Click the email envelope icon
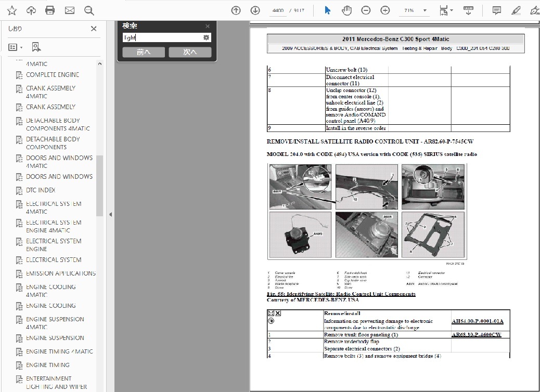The height and width of the screenshot is (392, 540). point(70,11)
